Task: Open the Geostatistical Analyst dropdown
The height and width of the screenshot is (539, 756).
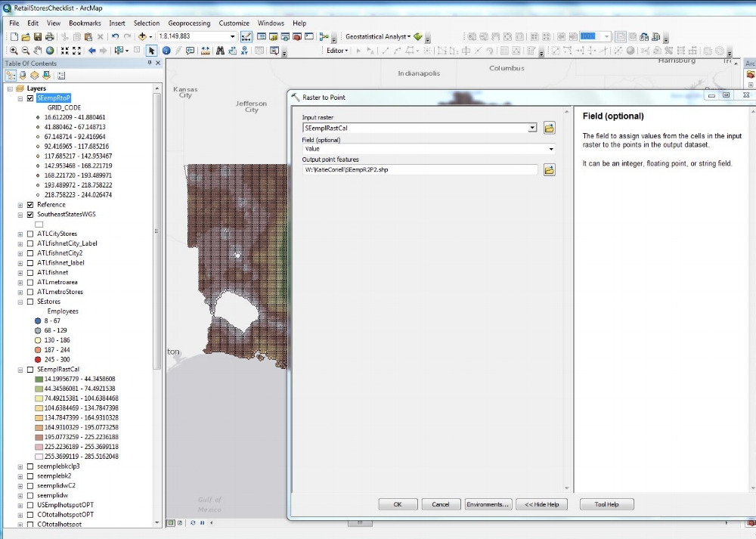Action: (378, 36)
